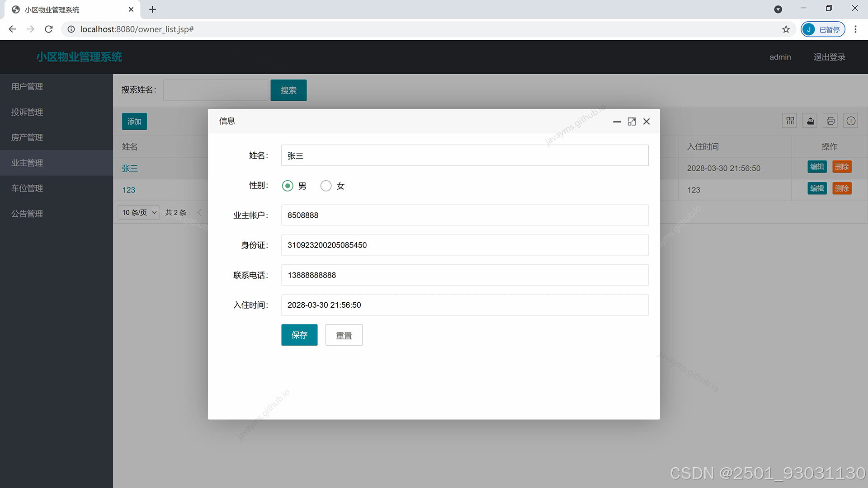Open 房产管理 in the sidebar
This screenshot has height=488, width=868.
click(57, 137)
